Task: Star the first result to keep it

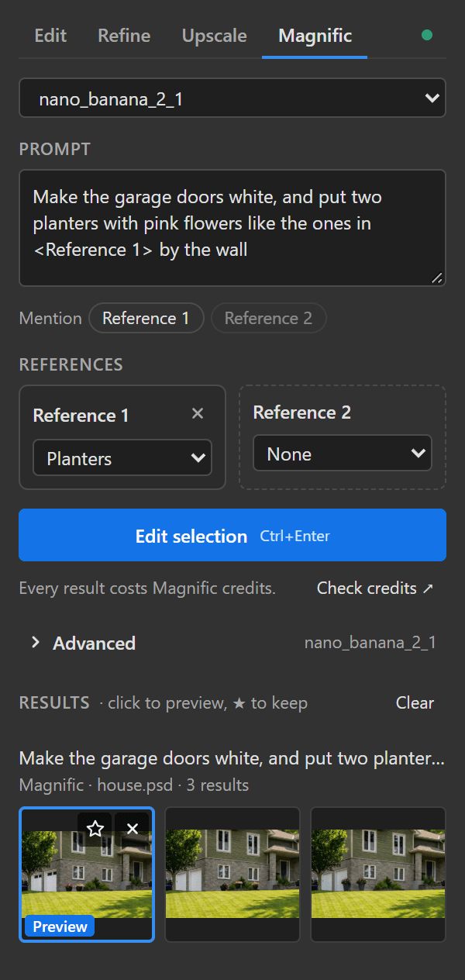Action: 95,829
